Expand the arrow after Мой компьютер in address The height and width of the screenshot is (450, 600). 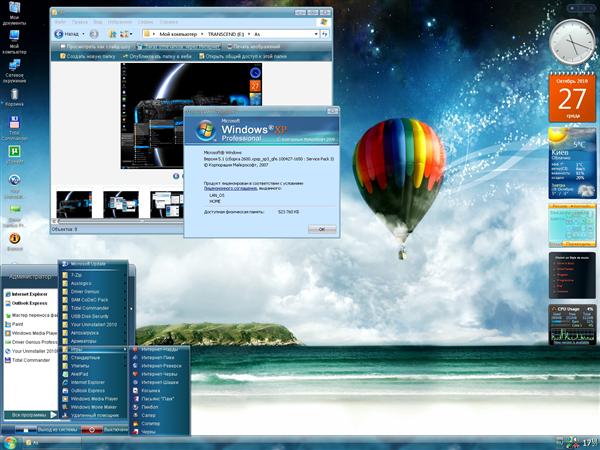click(x=202, y=34)
